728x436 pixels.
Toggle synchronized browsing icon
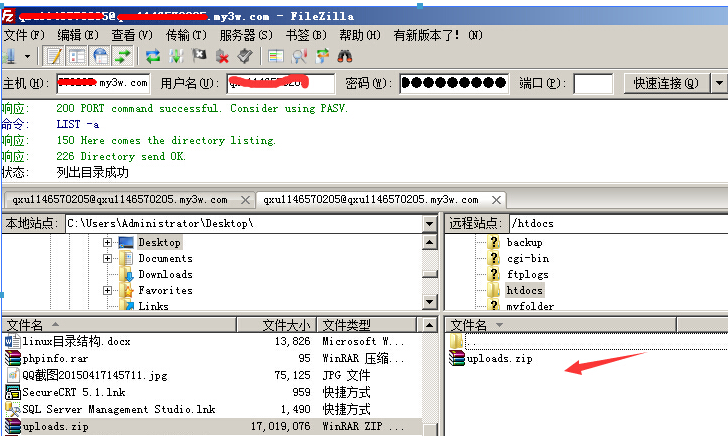[x=322, y=56]
